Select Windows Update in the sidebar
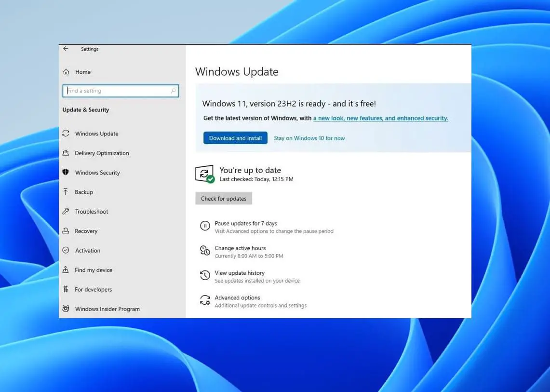Image resolution: width=550 pixels, height=392 pixels. click(x=96, y=134)
